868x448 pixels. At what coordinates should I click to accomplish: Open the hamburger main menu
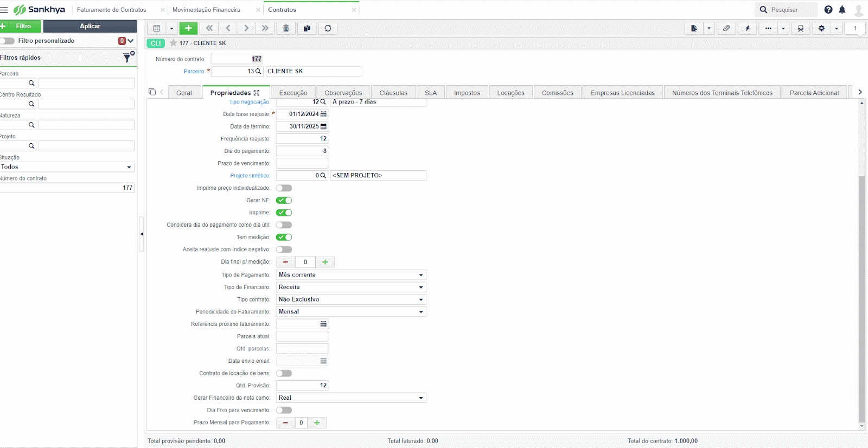point(4,10)
